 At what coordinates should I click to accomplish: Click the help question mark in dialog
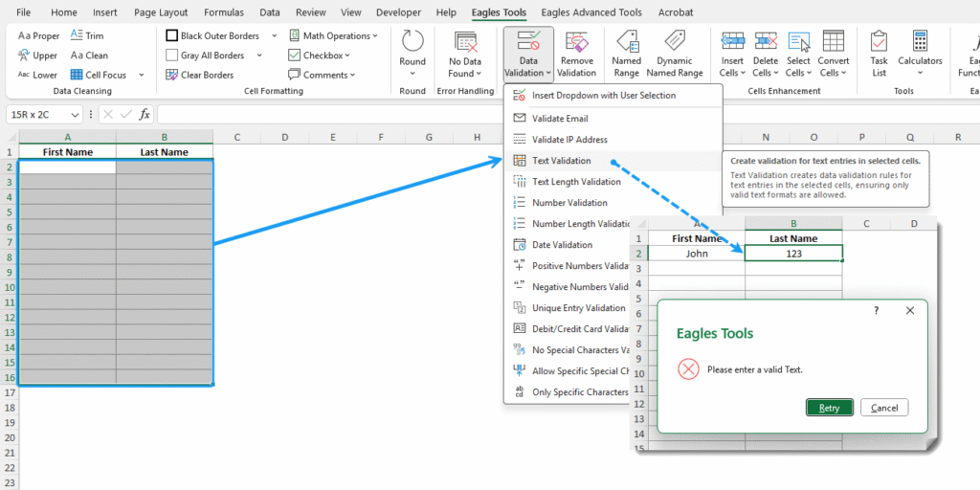pyautogui.click(x=877, y=311)
